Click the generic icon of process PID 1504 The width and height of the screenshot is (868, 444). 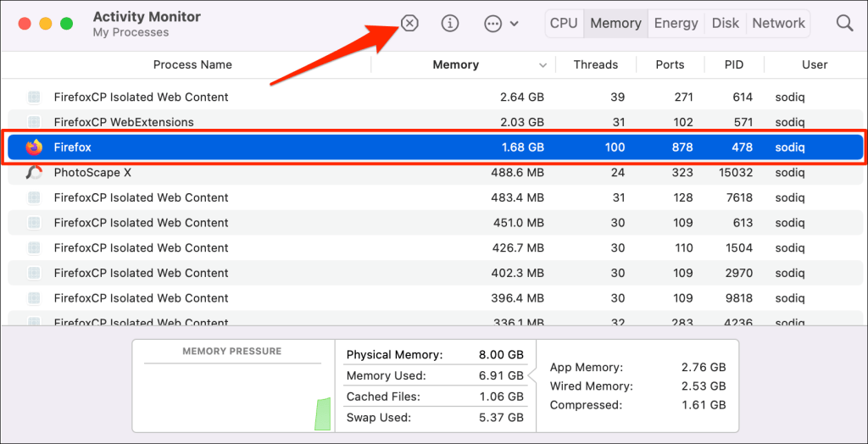[x=34, y=247]
